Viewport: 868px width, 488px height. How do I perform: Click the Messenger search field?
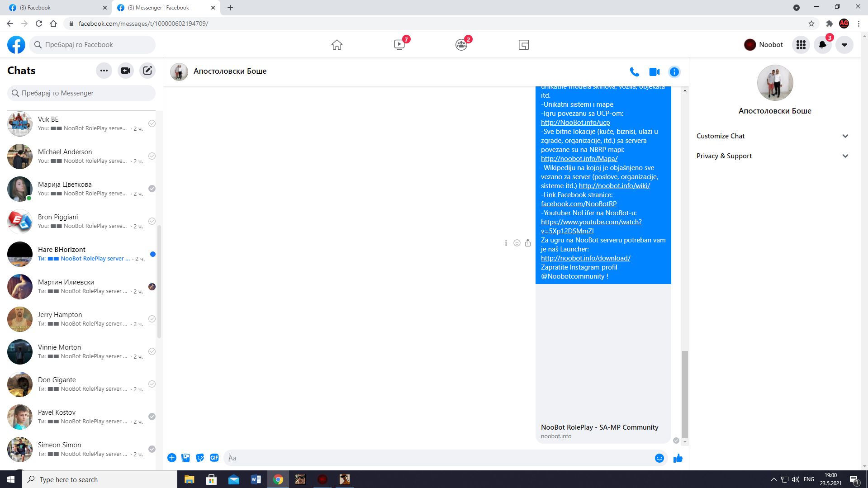pyautogui.click(x=81, y=93)
